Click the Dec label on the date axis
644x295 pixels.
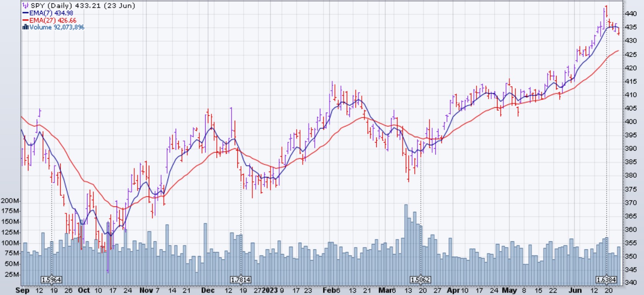click(208, 290)
